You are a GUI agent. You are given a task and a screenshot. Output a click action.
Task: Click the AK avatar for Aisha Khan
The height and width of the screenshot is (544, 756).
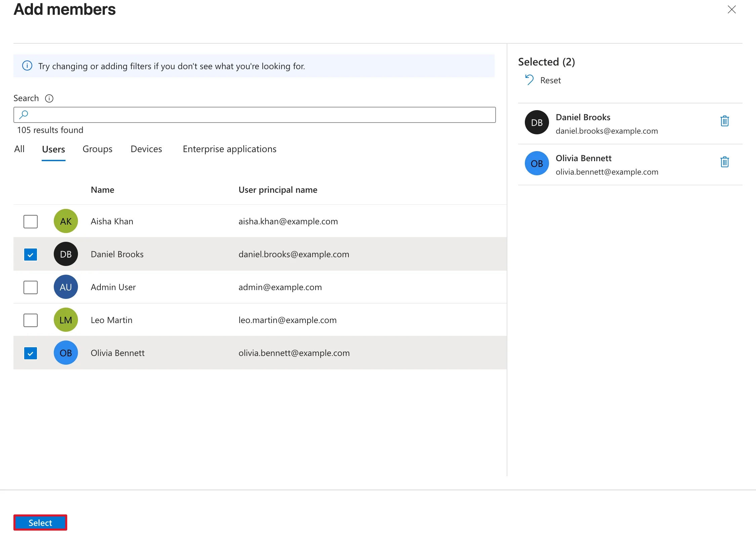pos(66,221)
